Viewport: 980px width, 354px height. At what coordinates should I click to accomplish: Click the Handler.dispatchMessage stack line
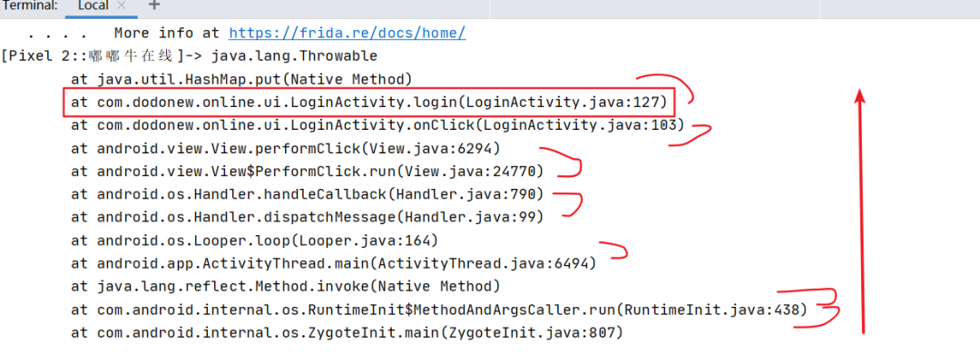coord(307,218)
